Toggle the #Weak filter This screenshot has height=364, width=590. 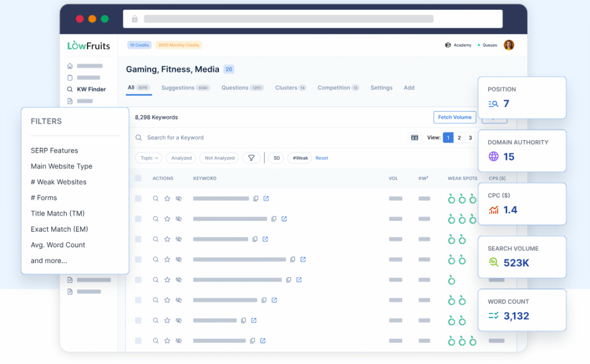[x=300, y=158]
